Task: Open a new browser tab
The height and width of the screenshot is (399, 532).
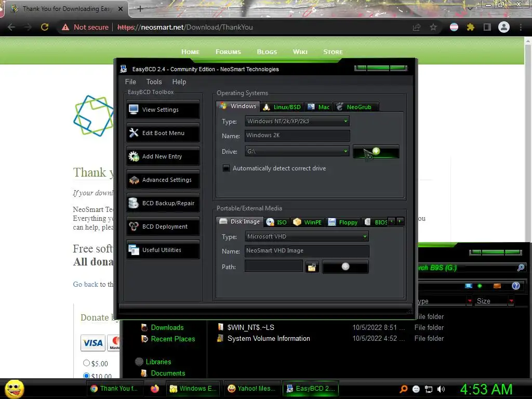Action: tap(140, 9)
